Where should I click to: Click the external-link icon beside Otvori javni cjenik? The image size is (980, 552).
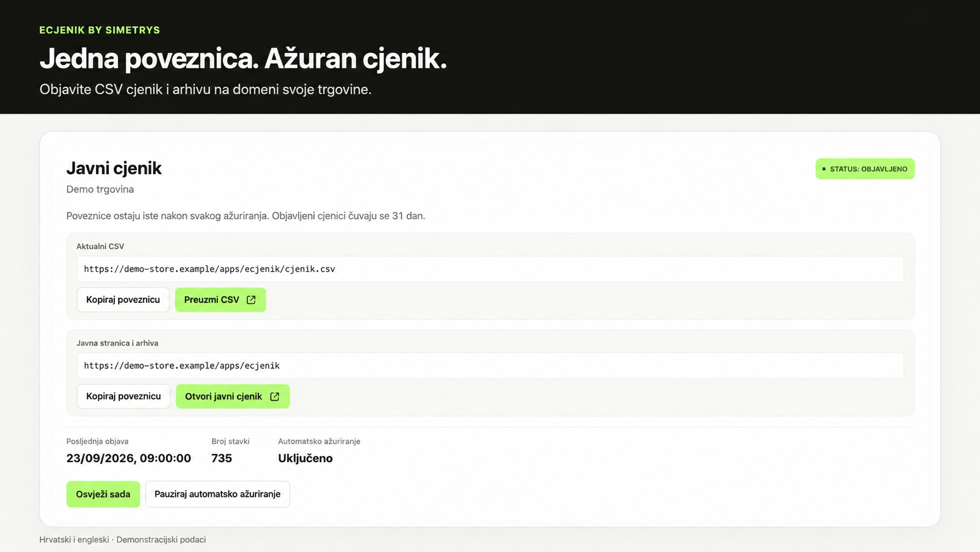coord(274,397)
